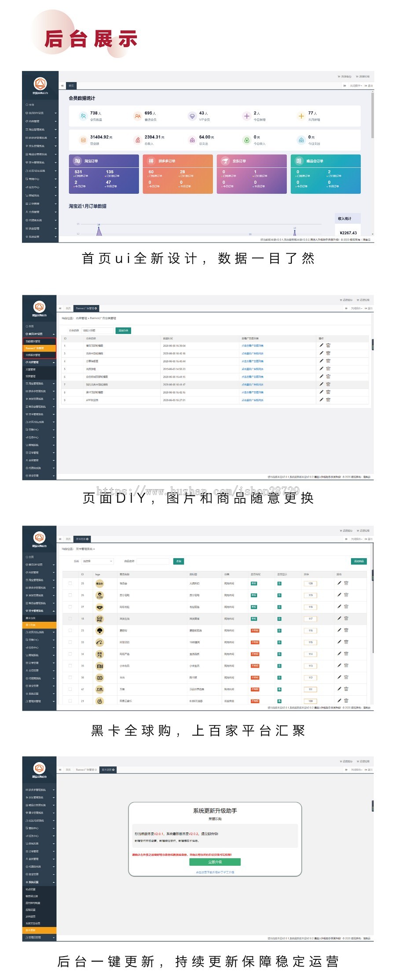
Task: Select the 黑卡列表 tab in the tab bar
Action: tap(82, 539)
